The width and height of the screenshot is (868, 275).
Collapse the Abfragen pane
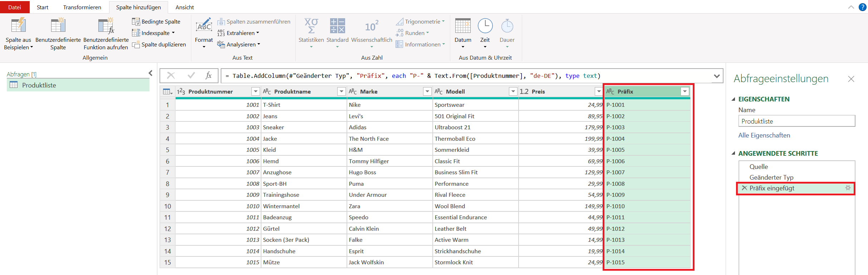click(151, 73)
